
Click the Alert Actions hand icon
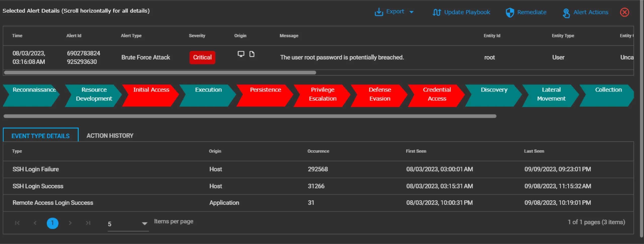(566, 13)
